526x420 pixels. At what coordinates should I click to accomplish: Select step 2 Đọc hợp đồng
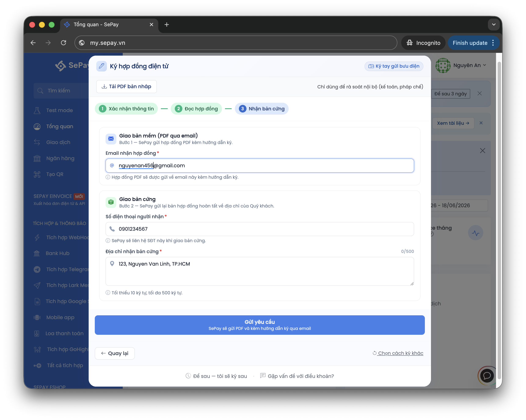tap(196, 108)
